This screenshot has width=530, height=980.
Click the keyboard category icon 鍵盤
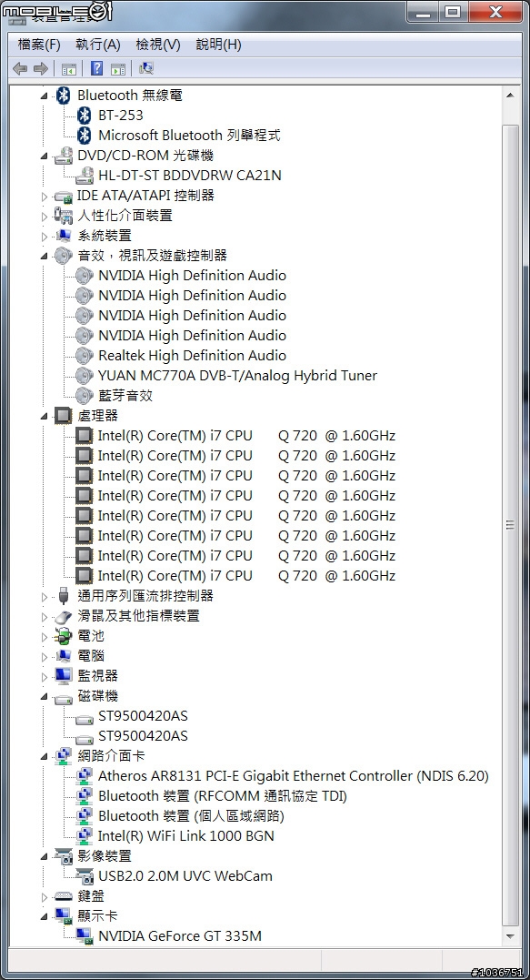pyautogui.click(x=63, y=895)
